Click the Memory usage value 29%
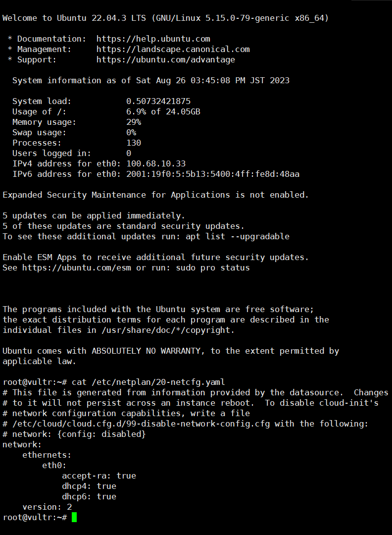The width and height of the screenshot is (392, 535). (134, 122)
